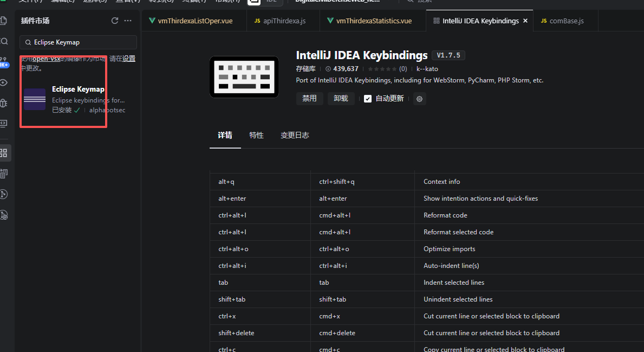The width and height of the screenshot is (644, 352).
Task: Click the 卸载 uninstall button
Action: (341, 98)
